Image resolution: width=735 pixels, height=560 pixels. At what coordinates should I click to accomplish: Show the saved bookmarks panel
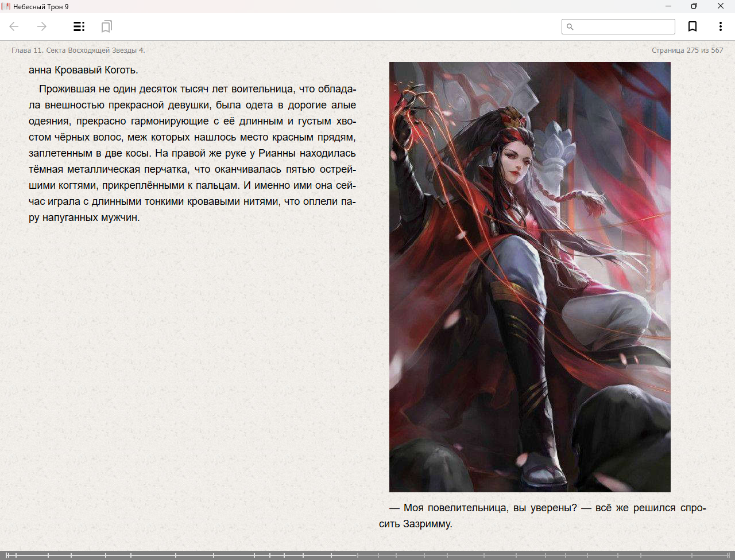106,26
